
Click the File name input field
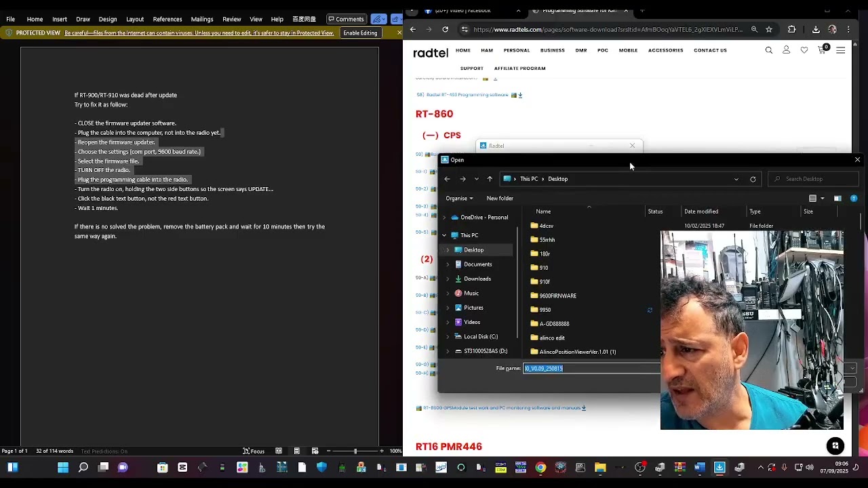pos(591,368)
